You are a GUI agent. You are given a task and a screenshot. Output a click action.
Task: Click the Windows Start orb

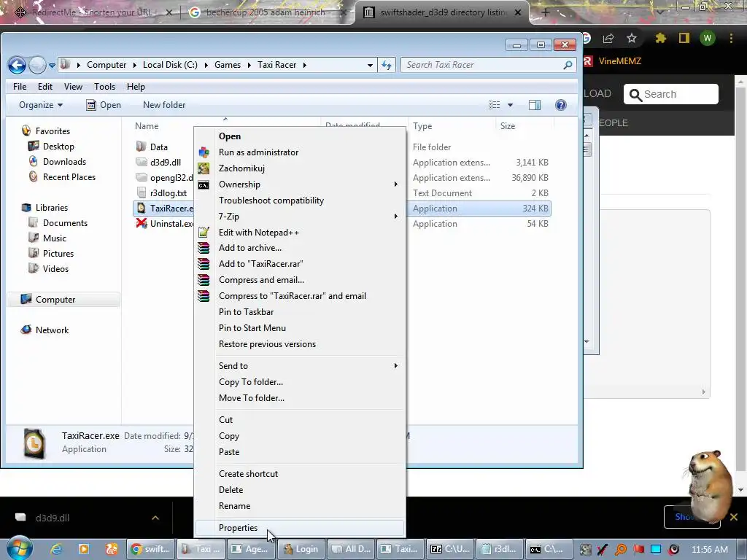click(x=19, y=548)
